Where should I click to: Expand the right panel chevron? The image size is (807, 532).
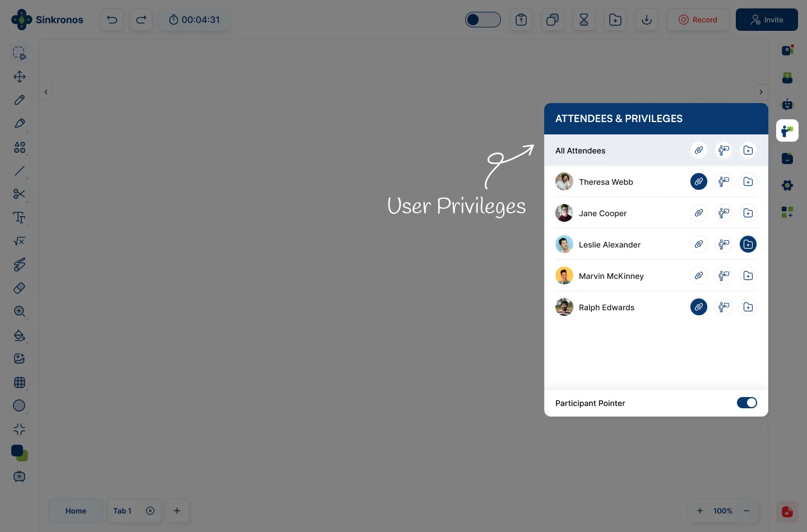point(761,92)
